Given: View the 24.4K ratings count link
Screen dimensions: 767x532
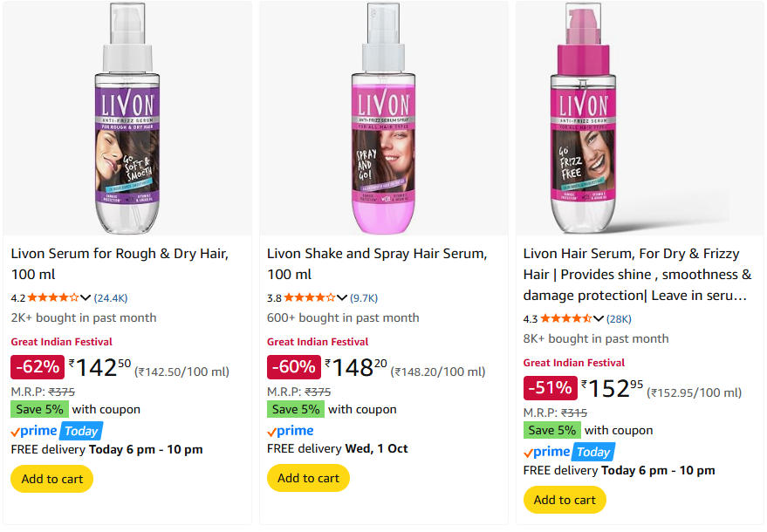Looking at the screenshot, I should (111, 297).
